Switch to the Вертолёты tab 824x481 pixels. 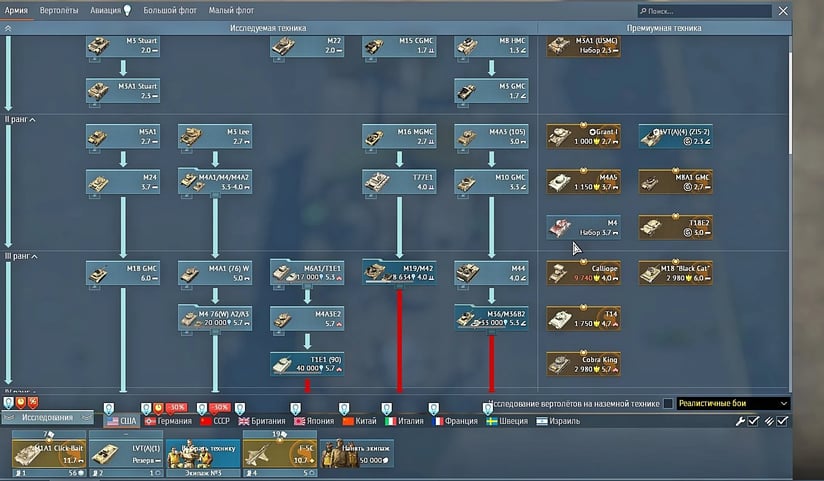tap(59, 10)
